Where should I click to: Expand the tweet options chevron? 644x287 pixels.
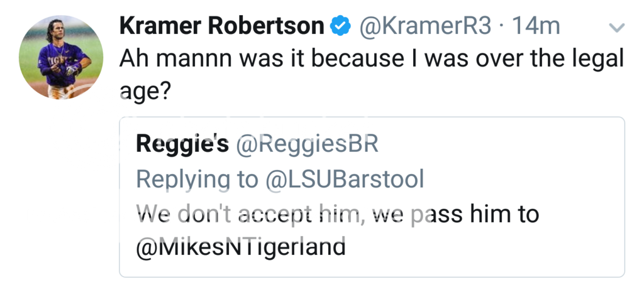click(617, 28)
